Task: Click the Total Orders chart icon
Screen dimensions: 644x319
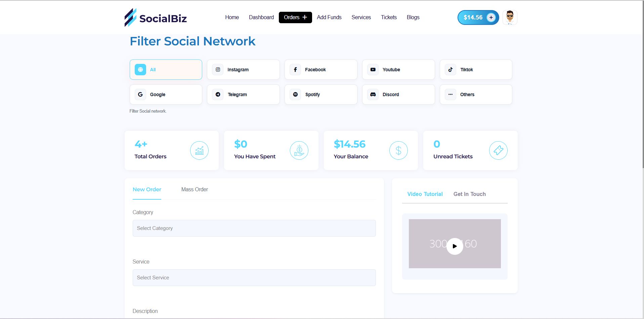Action: 199,150
